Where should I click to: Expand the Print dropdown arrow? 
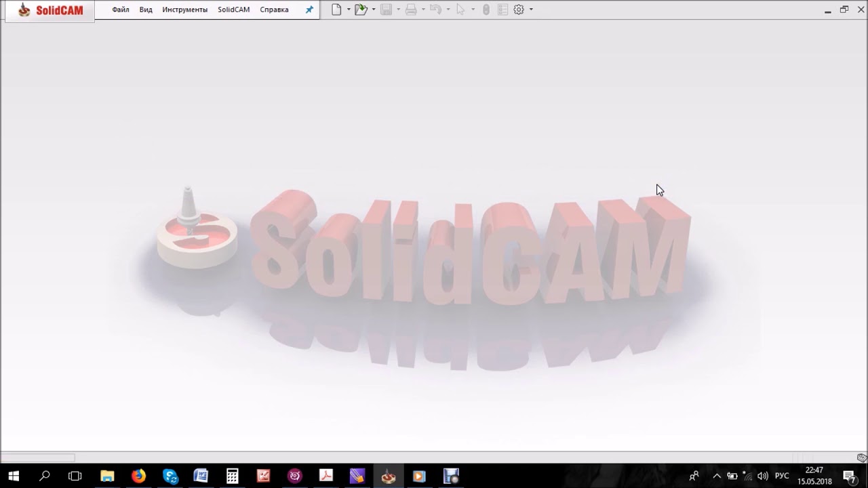coord(423,9)
